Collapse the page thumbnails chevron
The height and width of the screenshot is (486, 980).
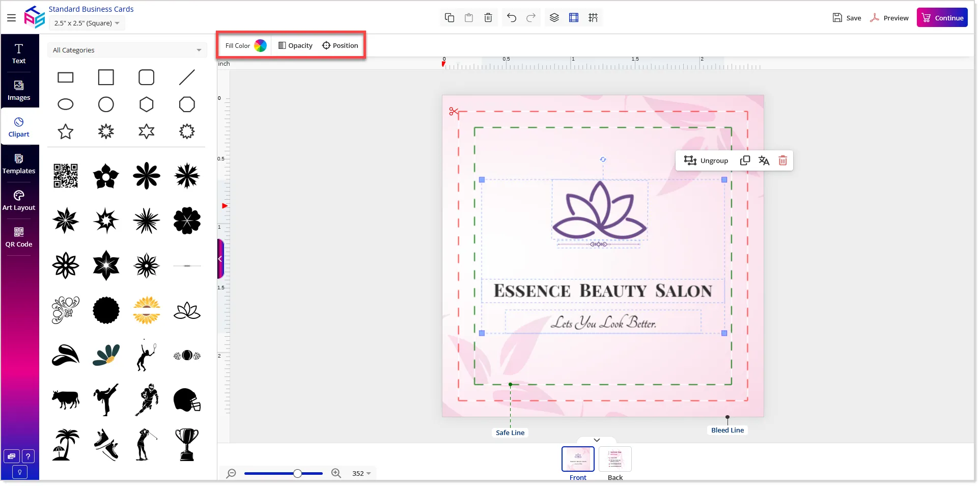(x=597, y=440)
